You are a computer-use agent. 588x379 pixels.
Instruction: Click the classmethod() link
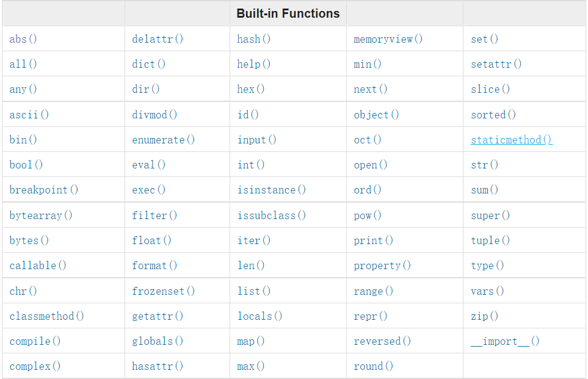tap(46, 316)
